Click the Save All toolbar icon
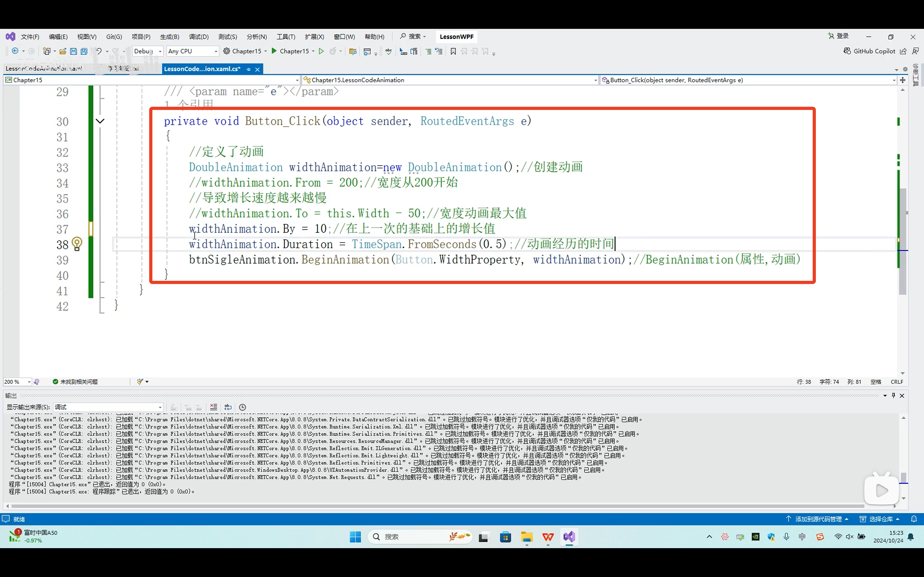 84,51
